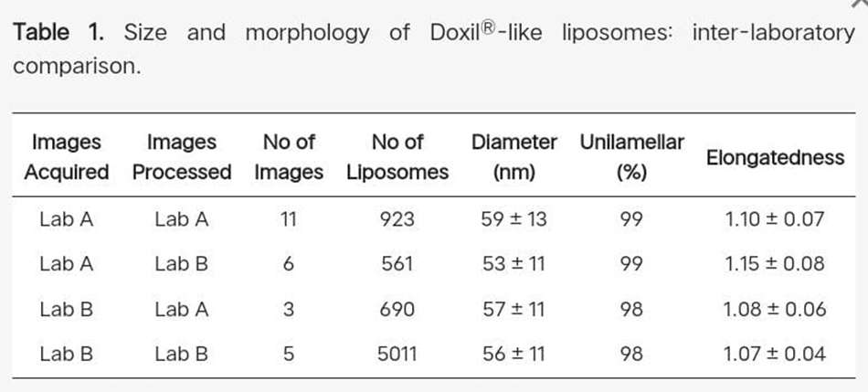Screen dimensions: 868x392
Task: Select the diameter cell "56 ± 11"
Action: 514,354
